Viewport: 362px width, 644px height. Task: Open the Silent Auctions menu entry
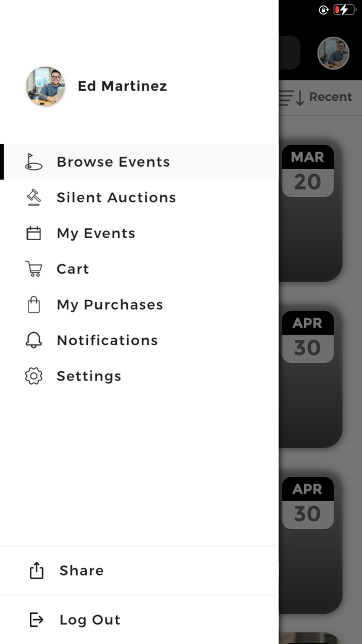116,197
